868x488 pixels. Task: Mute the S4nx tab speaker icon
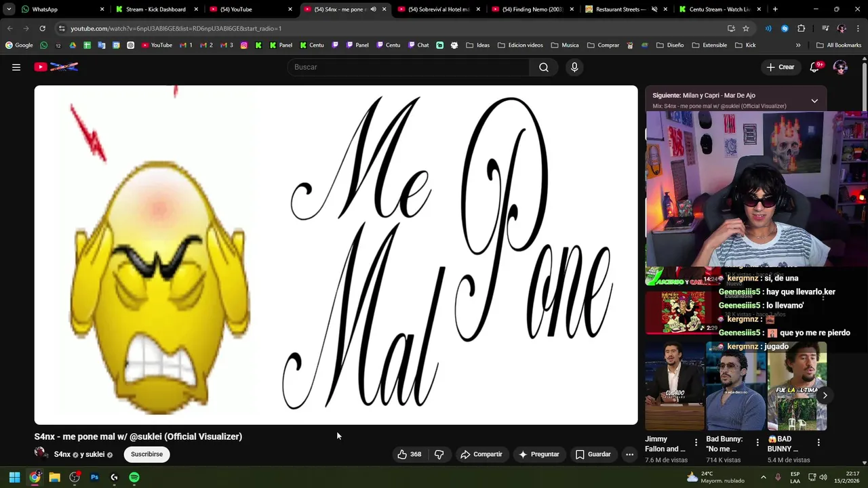tap(373, 9)
